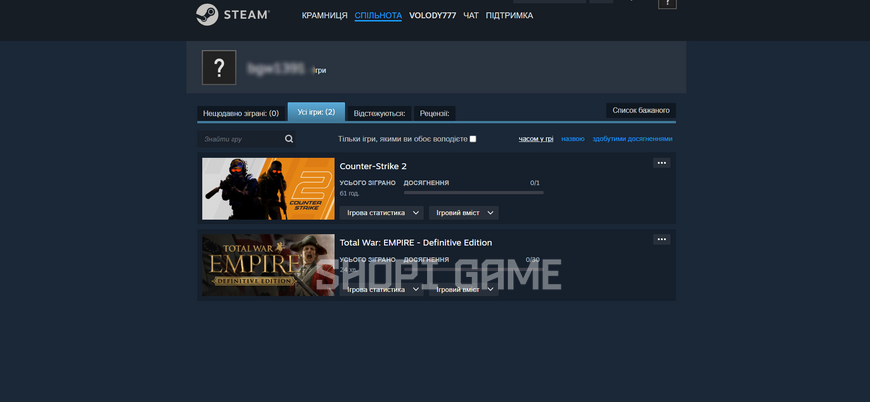
Task: Expand Ігровий вміст dropdown for Counter-Strike 2
Action: [463, 213]
